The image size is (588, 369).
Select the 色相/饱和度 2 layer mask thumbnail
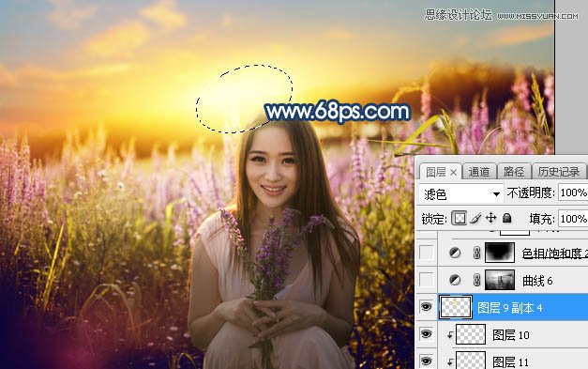[x=500, y=253]
